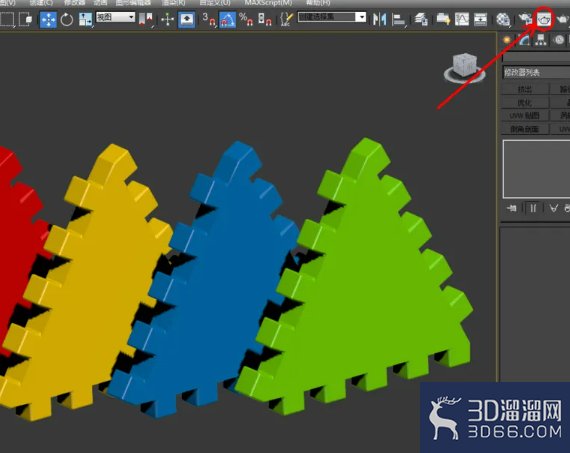Expand the named selection sets dropdown
570x453 pixels.
coord(361,17)
